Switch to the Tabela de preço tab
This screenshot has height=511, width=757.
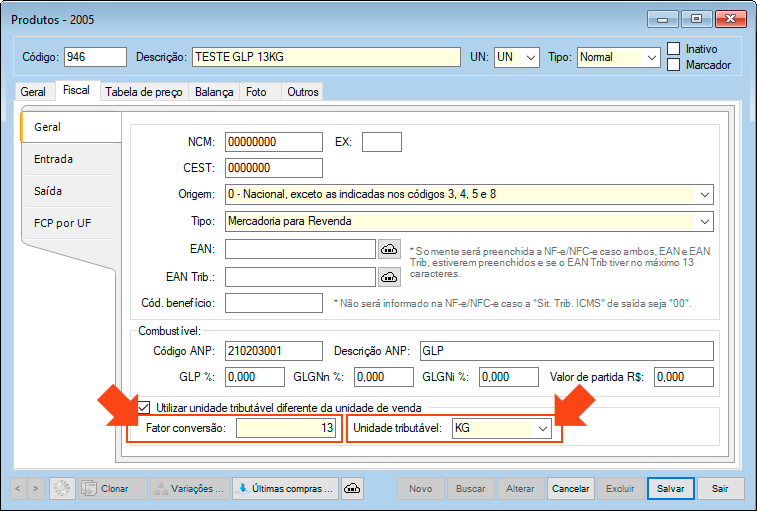point(144,91)
